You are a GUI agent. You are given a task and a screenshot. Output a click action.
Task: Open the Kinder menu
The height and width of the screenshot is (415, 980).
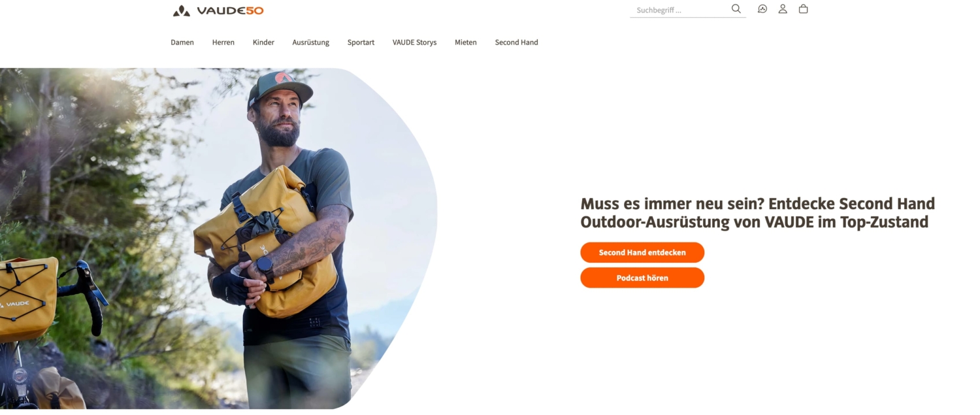pyautogui.click(x=263, y=42)
